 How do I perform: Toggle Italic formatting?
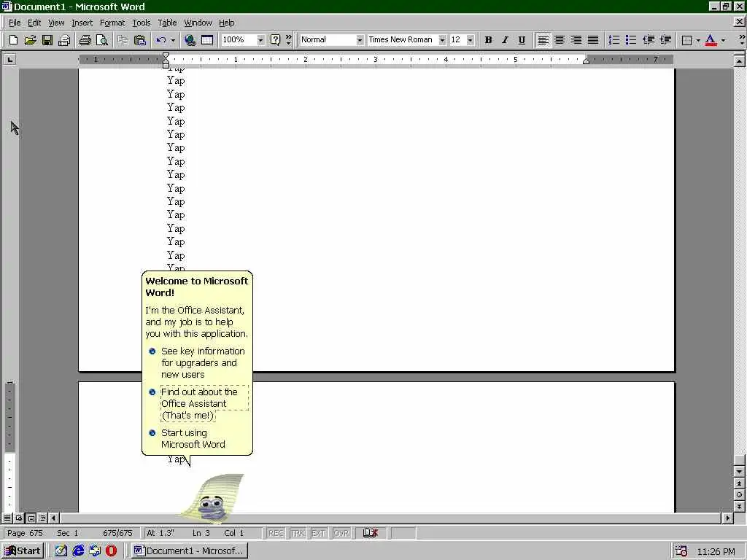point(505,40)
